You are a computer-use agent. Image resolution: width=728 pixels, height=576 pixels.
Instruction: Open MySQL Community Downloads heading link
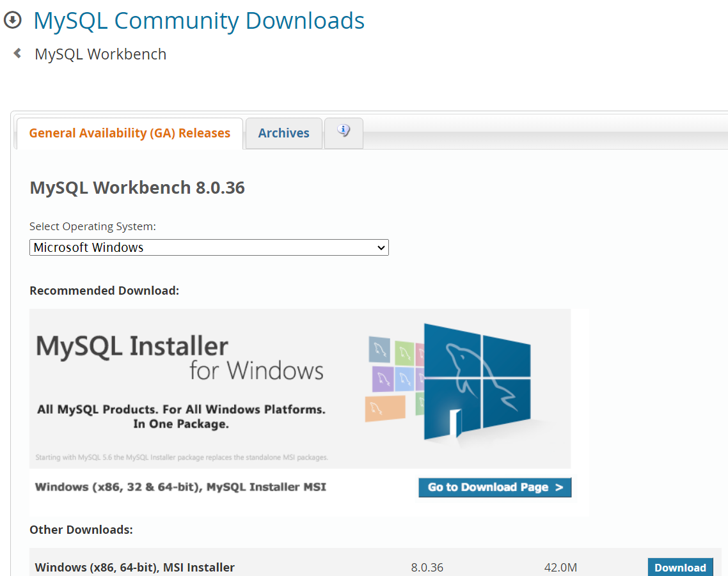[x=199, y=20]
